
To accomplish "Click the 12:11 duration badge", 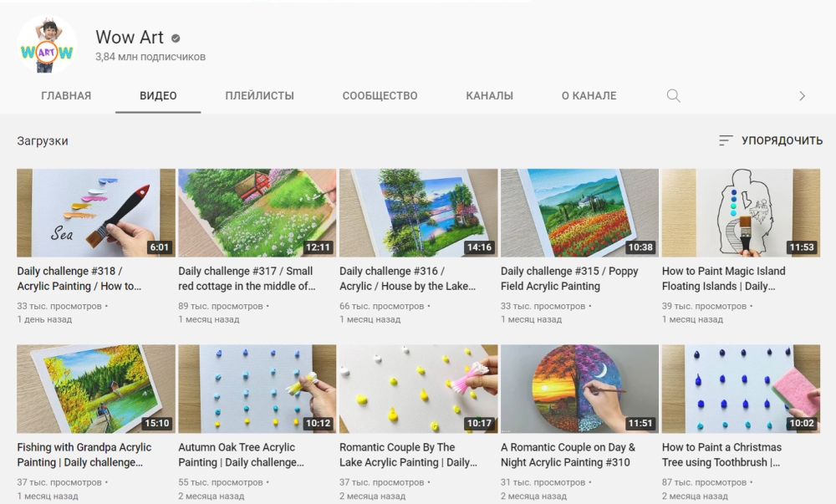I will pyautogui.click(x=318, y=247).
